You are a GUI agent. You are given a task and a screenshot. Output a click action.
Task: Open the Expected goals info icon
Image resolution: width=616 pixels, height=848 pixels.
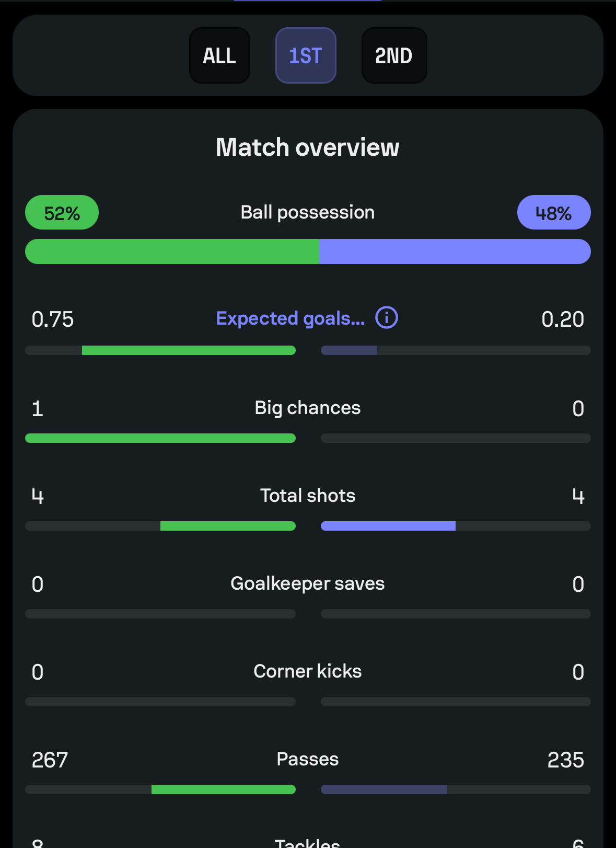point(387,318)
